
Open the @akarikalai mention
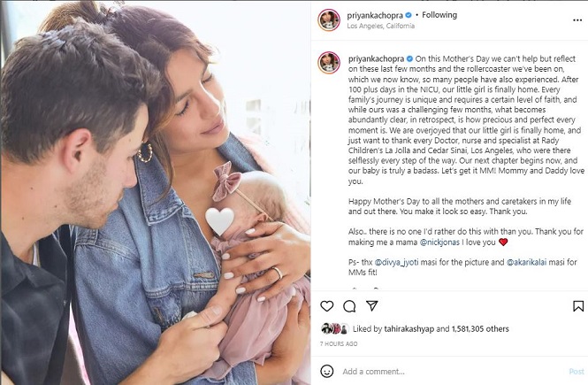[x=526, y=262]
